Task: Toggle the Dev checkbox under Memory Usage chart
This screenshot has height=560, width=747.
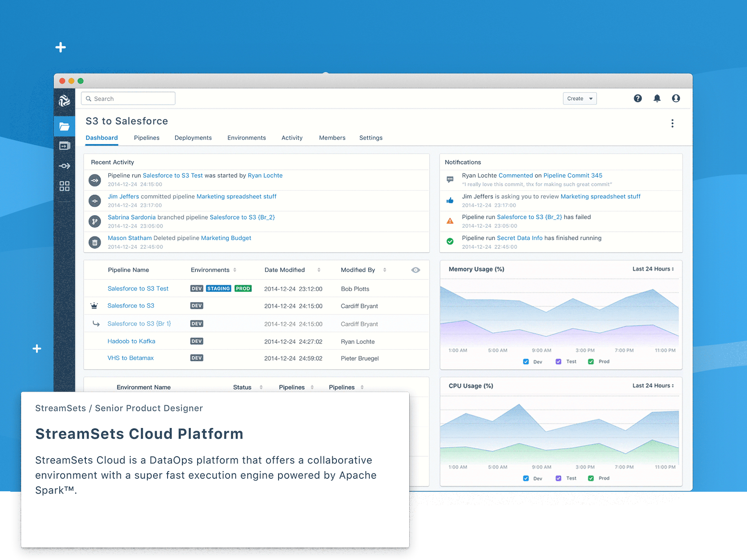Action: click(526, 361)
